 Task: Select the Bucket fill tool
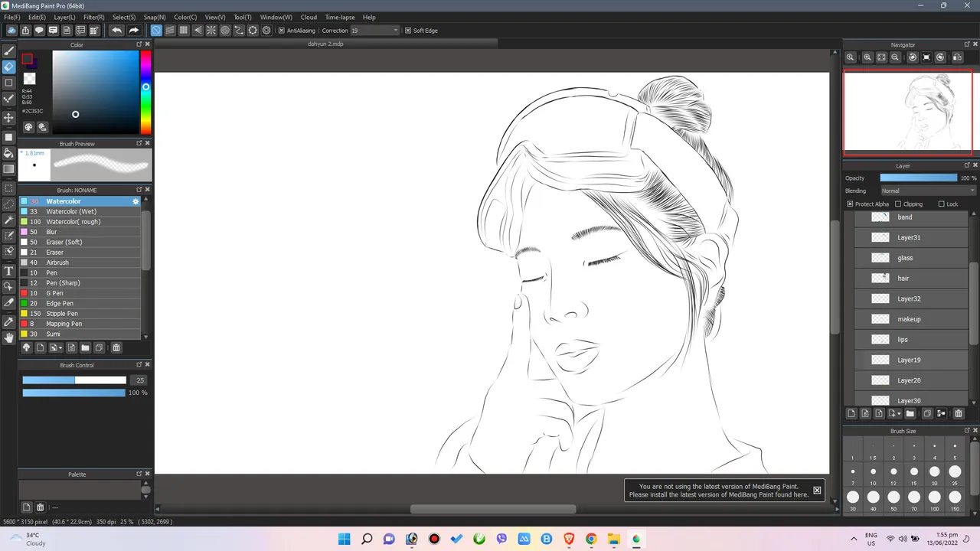click(9, 153)
